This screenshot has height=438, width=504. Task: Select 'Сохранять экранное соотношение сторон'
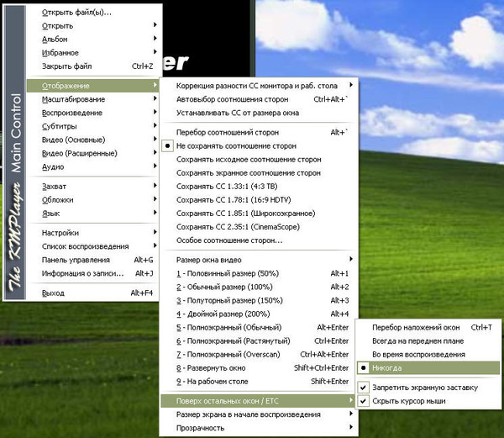tap(259, 173)
